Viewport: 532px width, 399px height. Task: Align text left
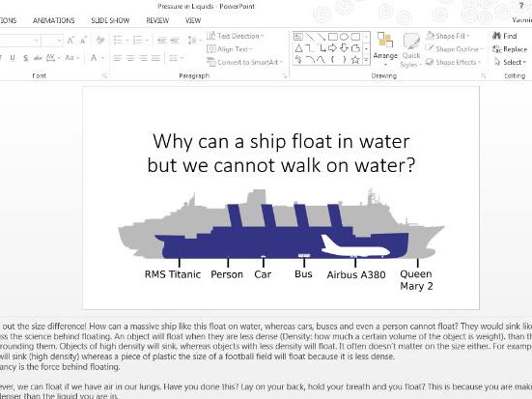pos(118,58)
